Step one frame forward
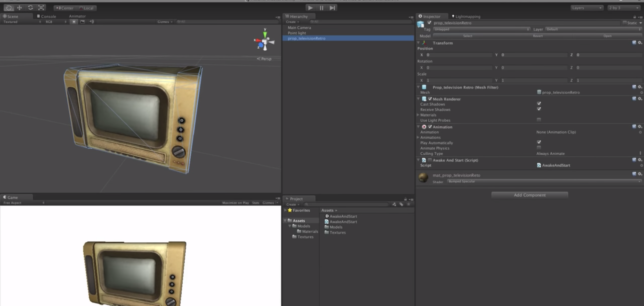 (x=332, y=8)
